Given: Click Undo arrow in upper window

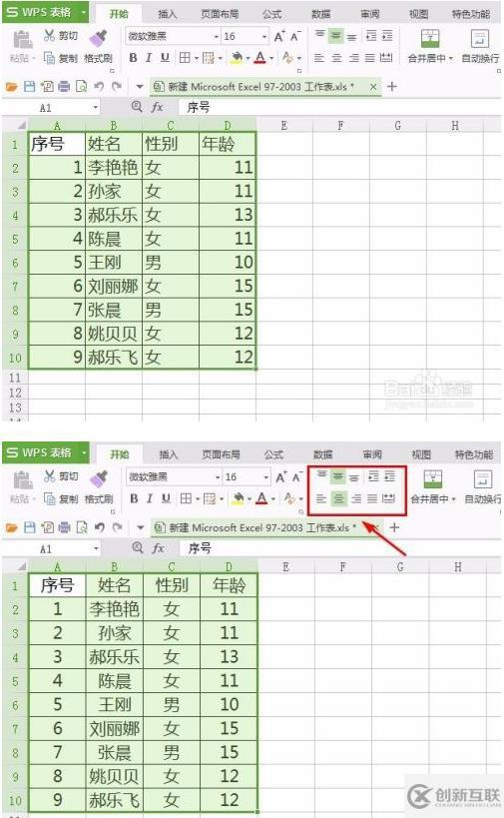Looking at the screenshot, I should (99, 86).
